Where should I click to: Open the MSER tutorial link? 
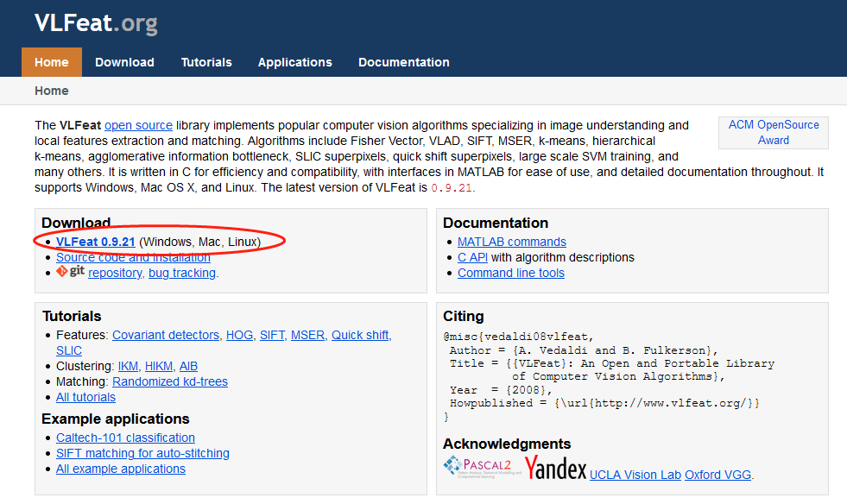(x=308, y=336)
